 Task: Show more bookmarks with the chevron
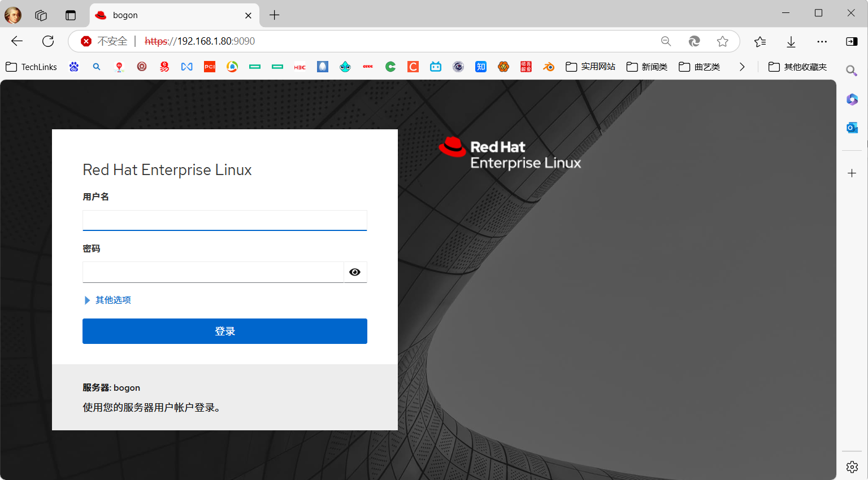point(742,67)
